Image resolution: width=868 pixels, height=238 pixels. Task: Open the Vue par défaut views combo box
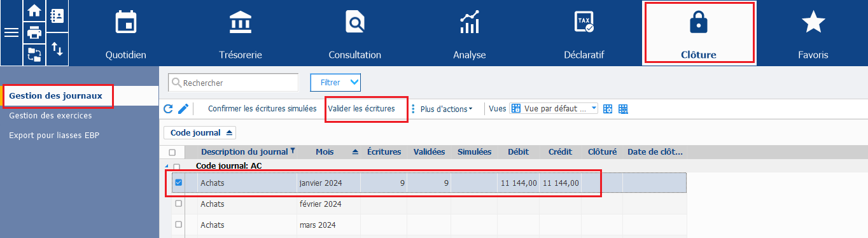click(555, 109)
